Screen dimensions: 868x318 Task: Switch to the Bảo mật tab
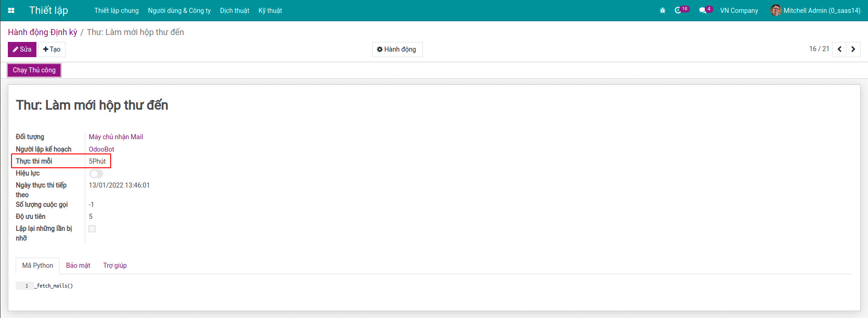78,265
